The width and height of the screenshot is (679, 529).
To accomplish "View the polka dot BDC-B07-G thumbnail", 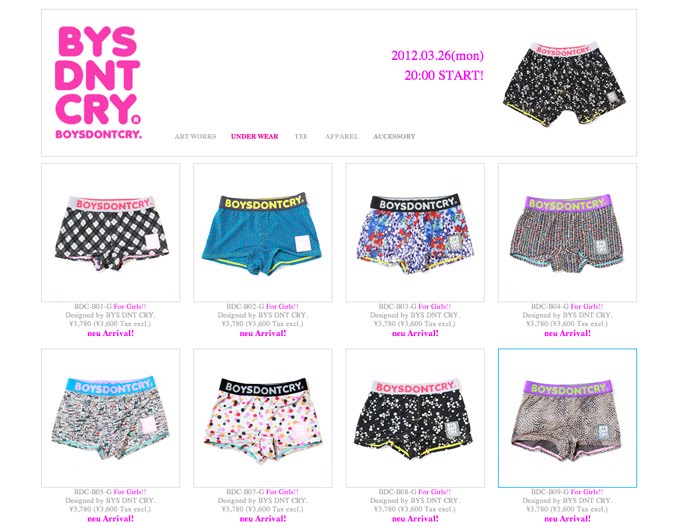I will click(263, 418).
